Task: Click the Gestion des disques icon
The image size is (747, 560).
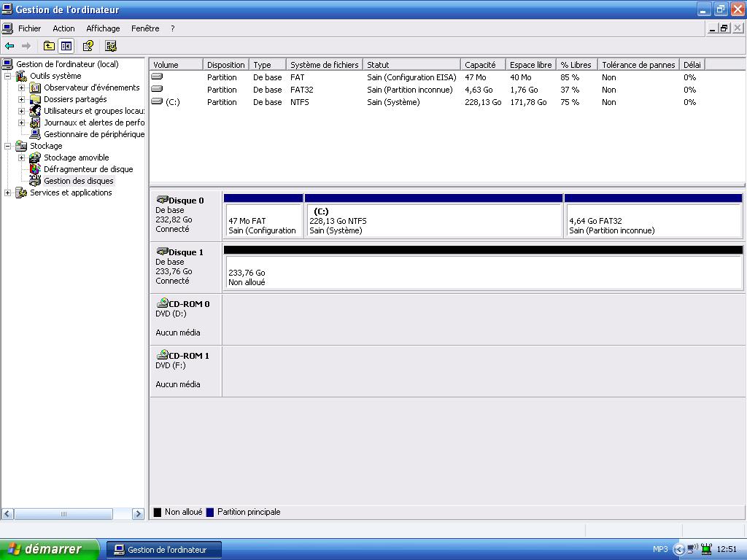Action: 35,181
